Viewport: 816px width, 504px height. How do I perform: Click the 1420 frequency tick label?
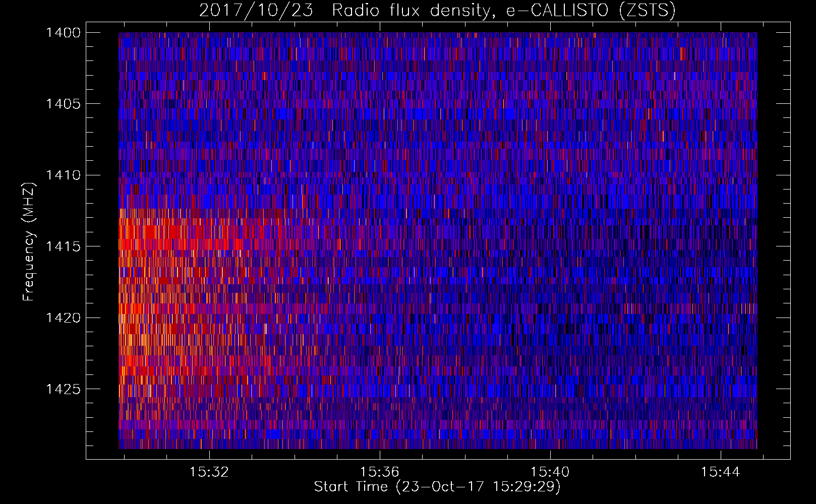(x=63, y=318)
